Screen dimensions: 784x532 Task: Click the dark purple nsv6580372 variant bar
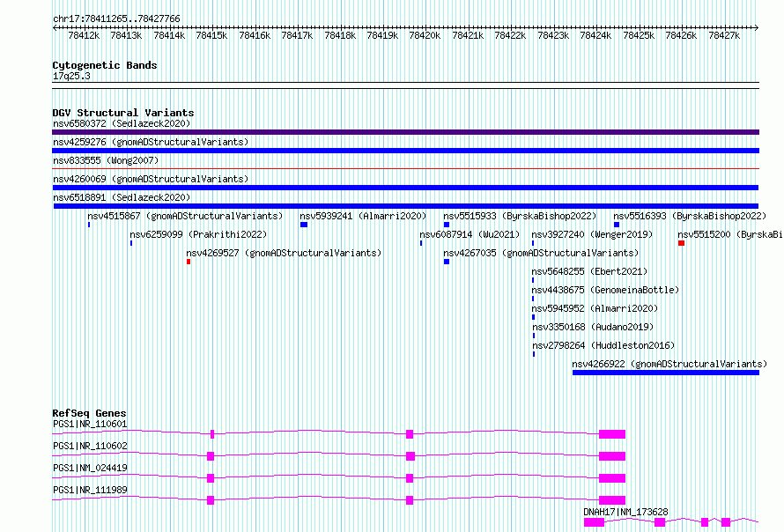tap(405, 132)
